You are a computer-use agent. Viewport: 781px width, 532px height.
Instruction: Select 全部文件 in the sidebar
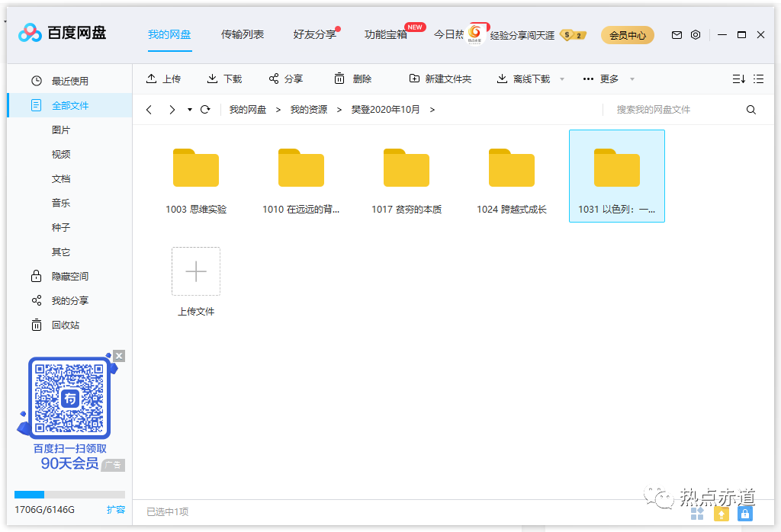coord(69,105)
